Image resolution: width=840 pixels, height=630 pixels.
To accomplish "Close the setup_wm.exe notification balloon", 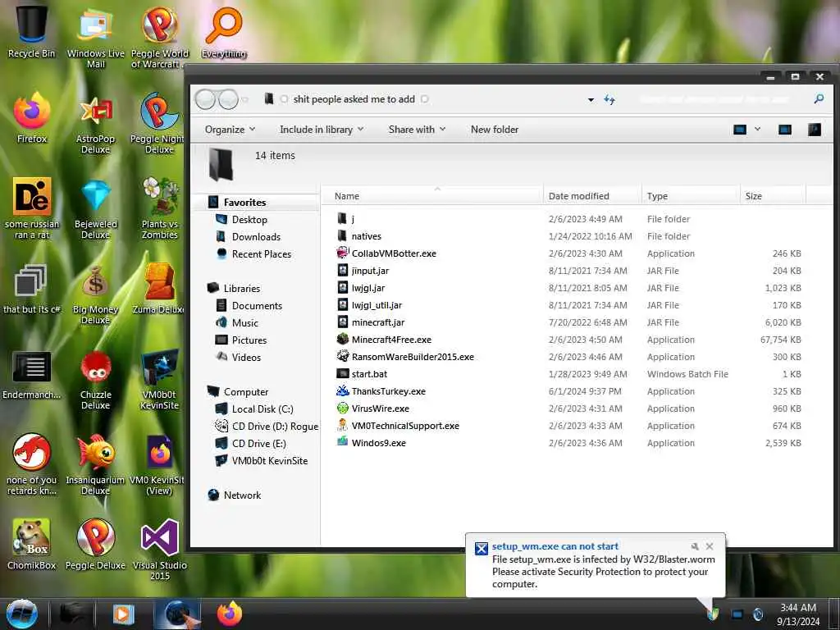I will click(710, 546).
